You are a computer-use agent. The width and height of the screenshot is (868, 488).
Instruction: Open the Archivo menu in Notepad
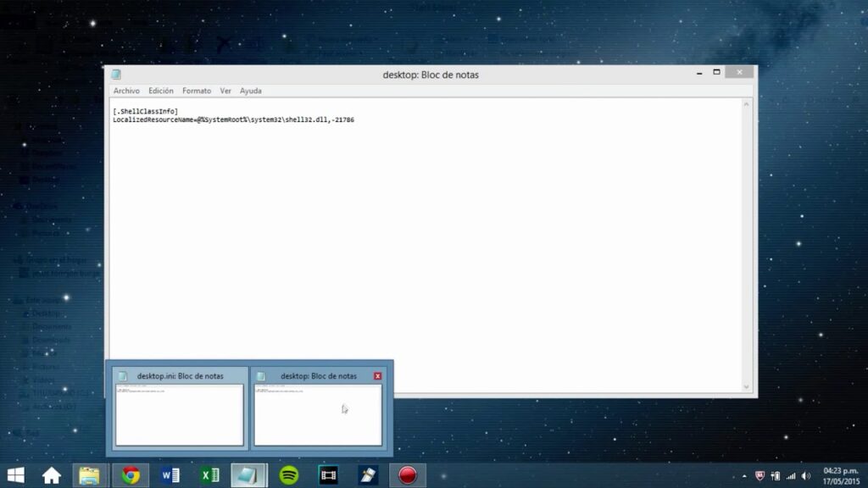click(x=126, y=91)
